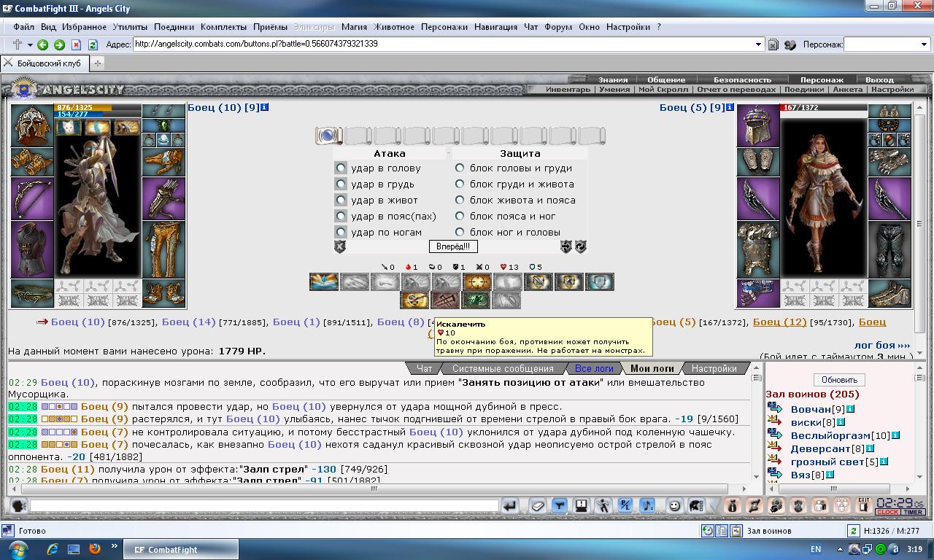Open the address bar history dropdown
Viewport: 934px width, 560px height.
coord(759,44)
